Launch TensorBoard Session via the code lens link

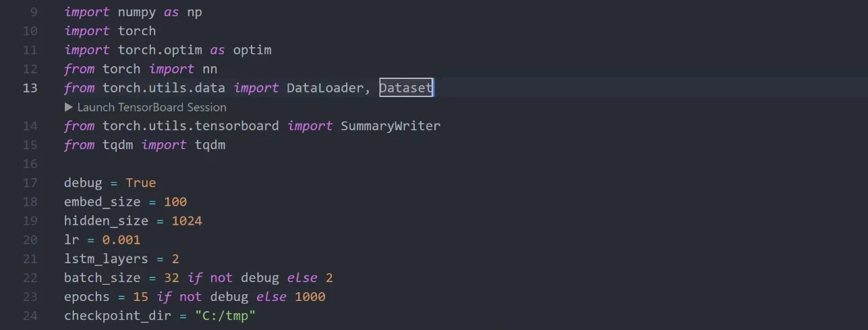coord(152,107)
